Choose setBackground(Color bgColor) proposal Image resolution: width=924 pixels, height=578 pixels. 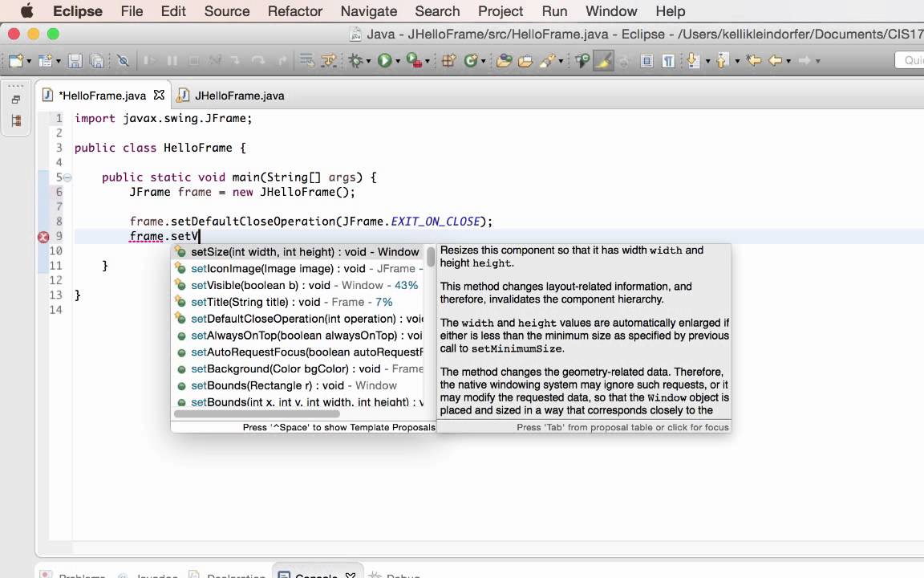click(298, 368)
